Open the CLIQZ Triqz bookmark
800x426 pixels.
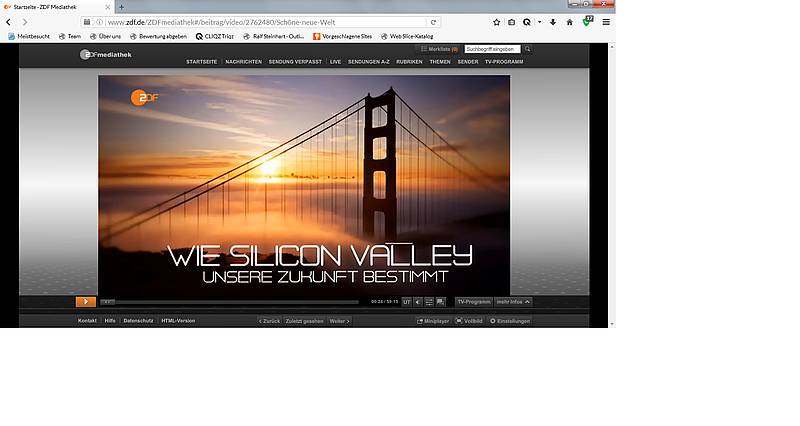pyautogui.click(x=215, y=36)
